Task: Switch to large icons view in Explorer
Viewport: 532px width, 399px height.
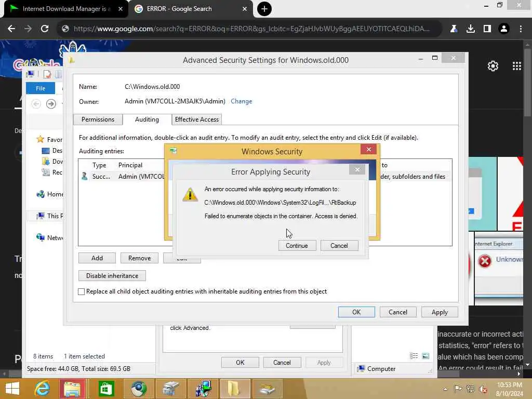Action: pyautogui.click(x=425, y=356)
